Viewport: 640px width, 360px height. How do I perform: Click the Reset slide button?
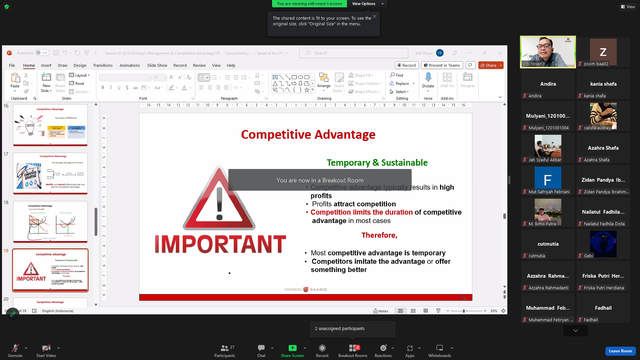coord(77,83)
